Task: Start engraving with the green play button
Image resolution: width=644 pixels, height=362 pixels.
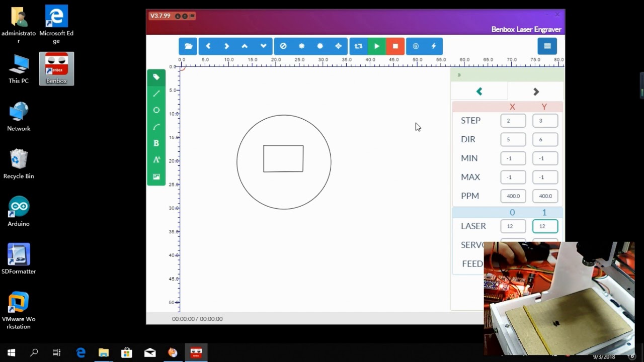Action: pos(377,46)
